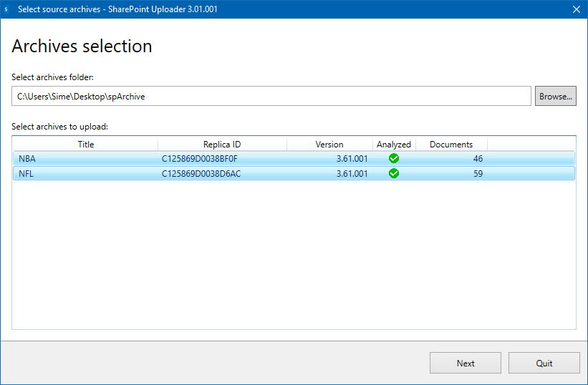This screenshot has width=588, height=385.
Task: Click the NBA version 3.61.001 cell
Action: [x=352, y=159]
